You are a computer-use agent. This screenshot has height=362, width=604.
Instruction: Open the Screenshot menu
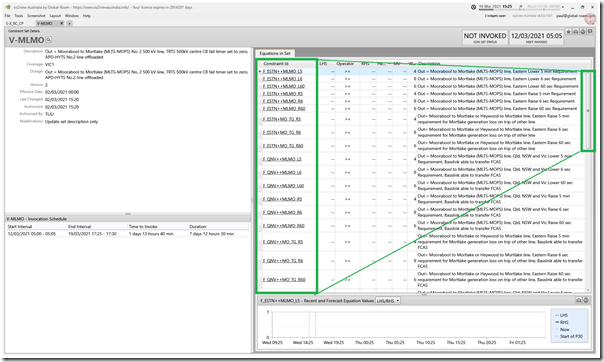click(36, 16)
